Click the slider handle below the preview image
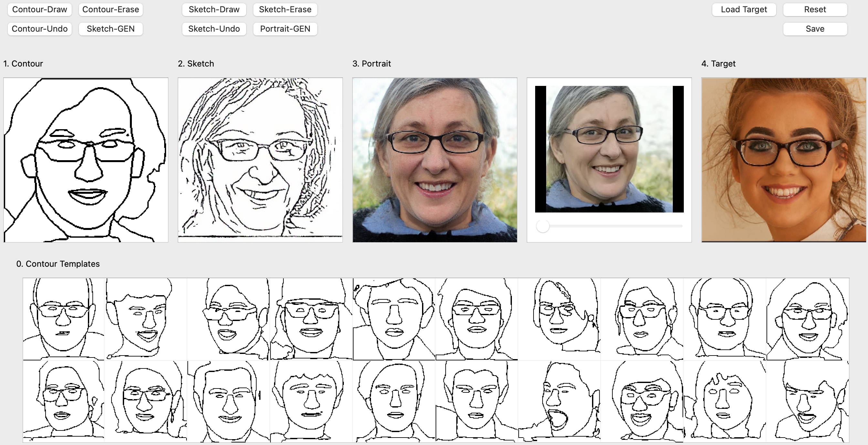Screen dimensions: 868x445 pyautogui.click(x=543, y=226)
